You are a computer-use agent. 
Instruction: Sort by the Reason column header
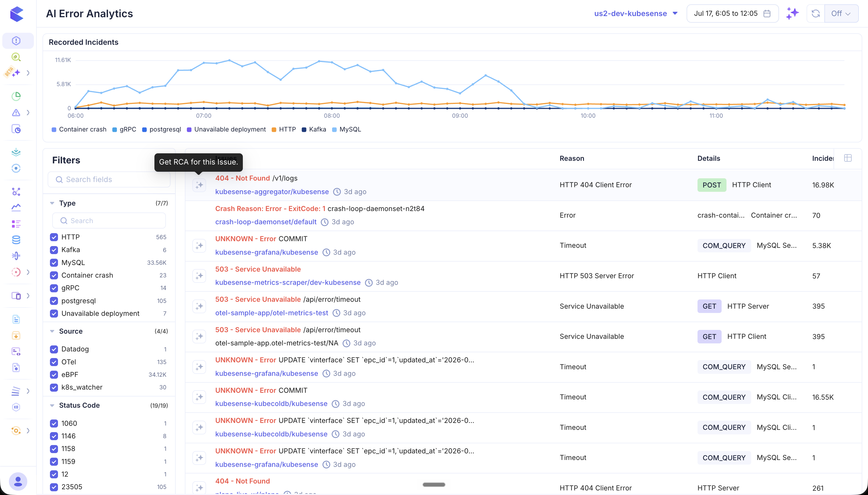(x=572, y=158)
